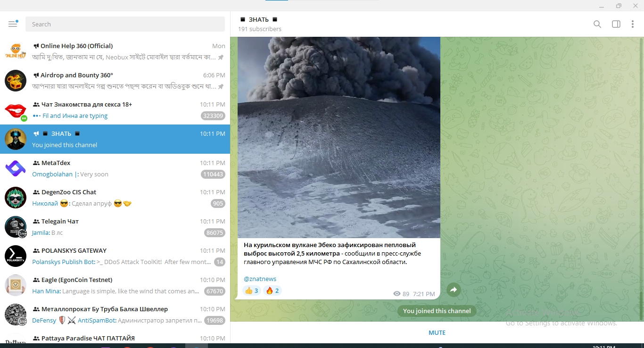Click pin icon on Airdrop and Bounty row
The image size is (644, 348).
tap(221, 87)
